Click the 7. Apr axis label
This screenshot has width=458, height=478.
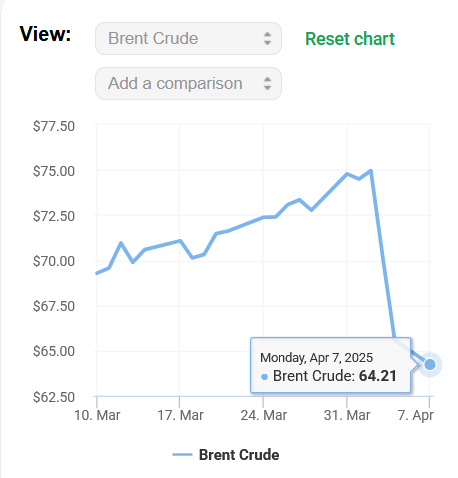[x=416, y=416]
